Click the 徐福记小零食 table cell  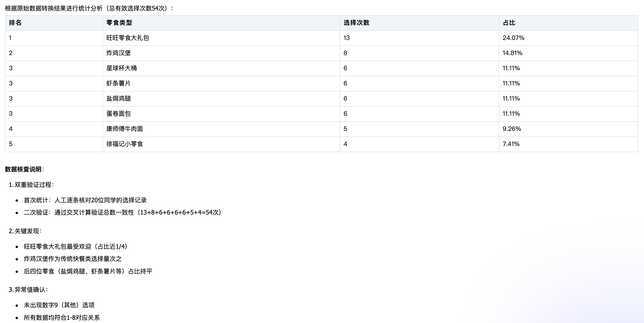[x=125, y=144]
